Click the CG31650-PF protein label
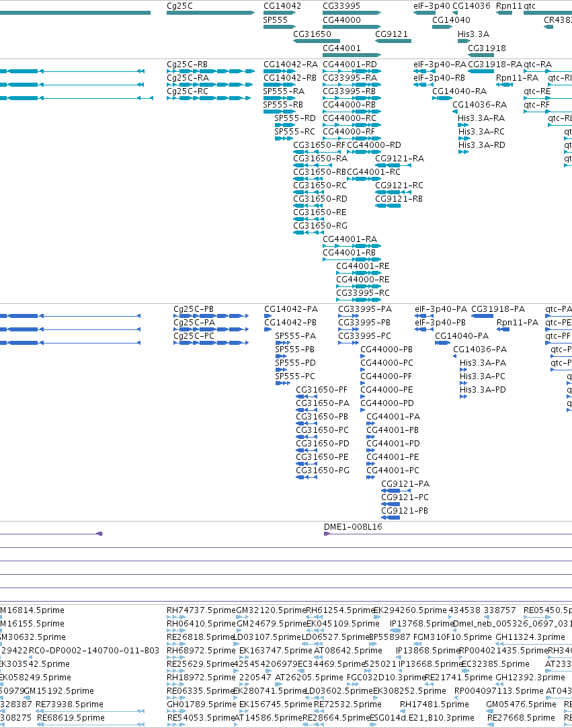The height and width of the screenshot is (728, 572). [321, 389]
